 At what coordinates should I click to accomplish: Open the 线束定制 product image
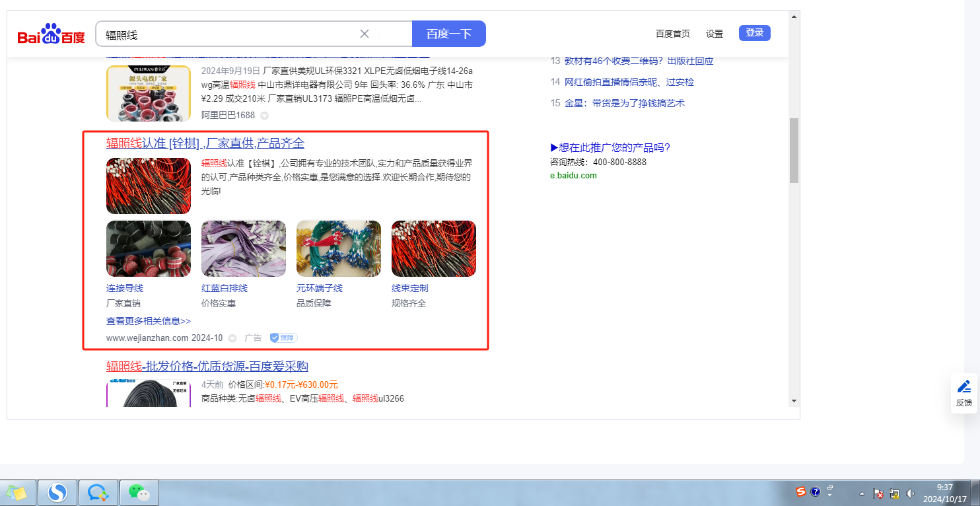pos(434,248)
